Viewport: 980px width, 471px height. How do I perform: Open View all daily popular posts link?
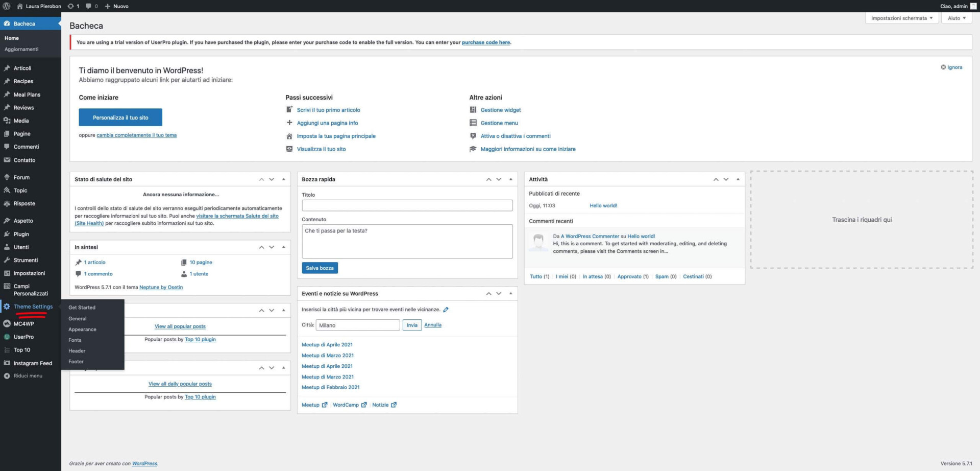click(x=180, y=384)
